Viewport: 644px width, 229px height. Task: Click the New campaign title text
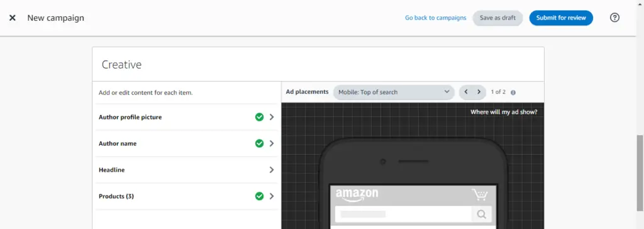click(56, 18)
